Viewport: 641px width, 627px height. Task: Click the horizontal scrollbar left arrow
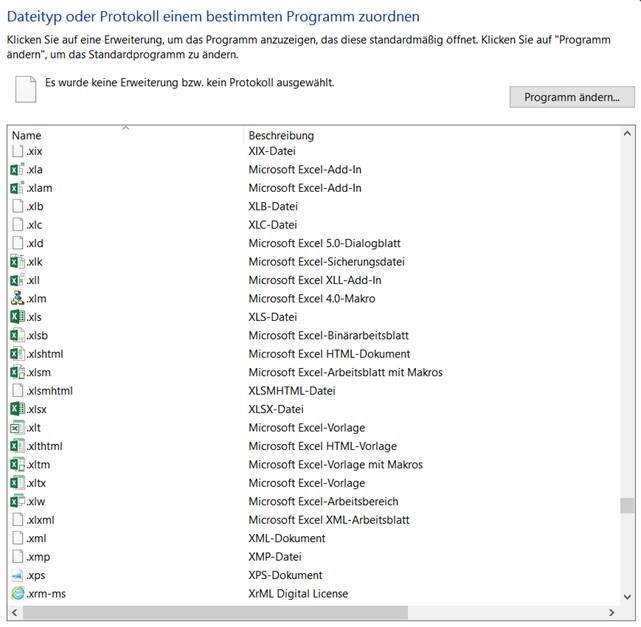15,612
